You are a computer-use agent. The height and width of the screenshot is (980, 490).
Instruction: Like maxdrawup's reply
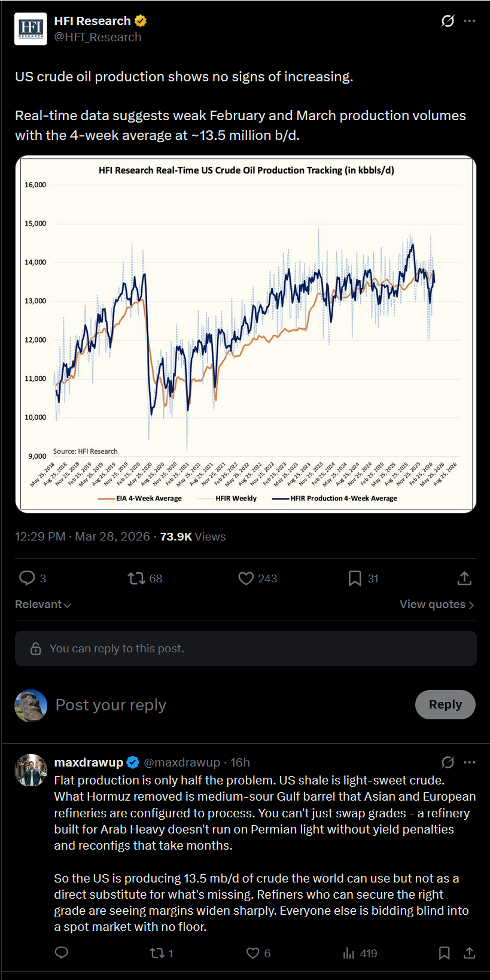pyautogui.click(x=253, y=953)
